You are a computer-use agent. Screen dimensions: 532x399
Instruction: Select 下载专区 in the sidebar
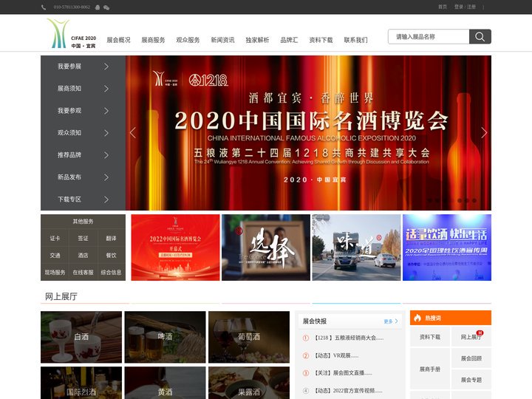(x=69, y=199)
